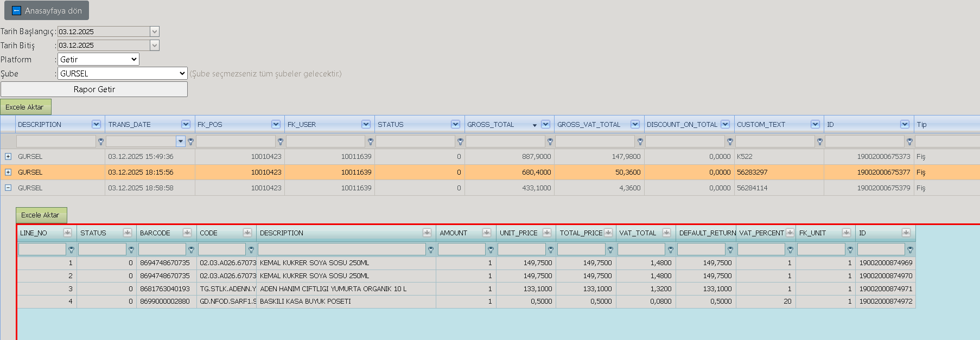
Task: Click the filter icon under CUSTOM_TEXT column
Action: 820,142
